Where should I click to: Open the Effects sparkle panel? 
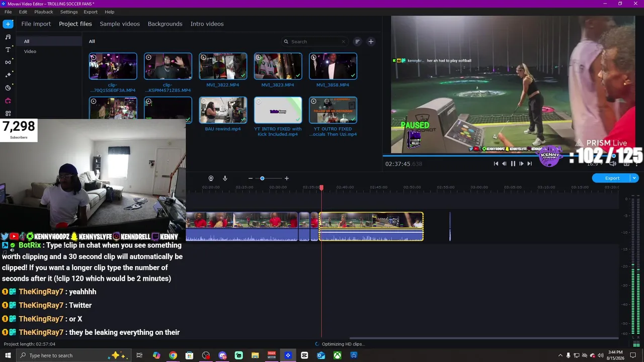click(x=8, y=75)
